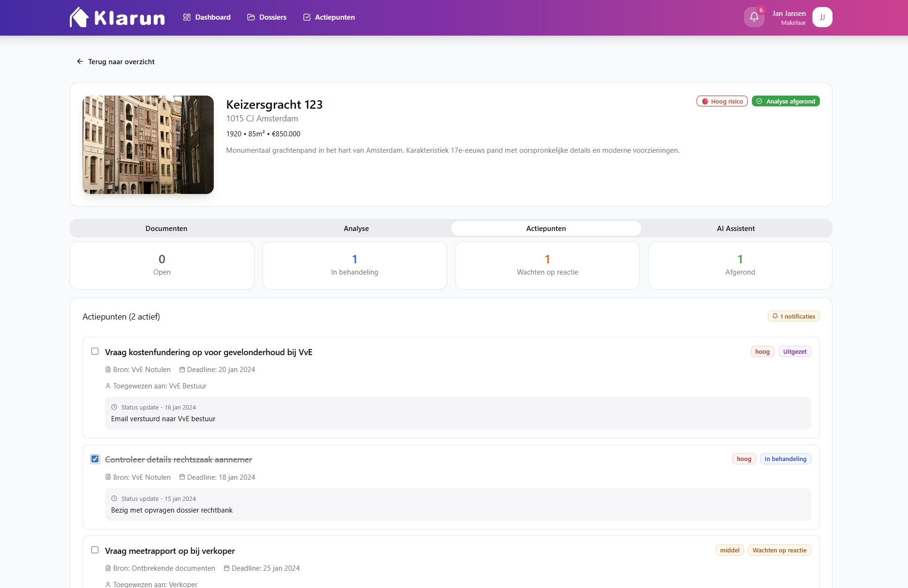Check the 'Vraag meetrapport' action checkbox
This screenshot has width=908, height=588.
pyautogui.click(x=95, y=550)
